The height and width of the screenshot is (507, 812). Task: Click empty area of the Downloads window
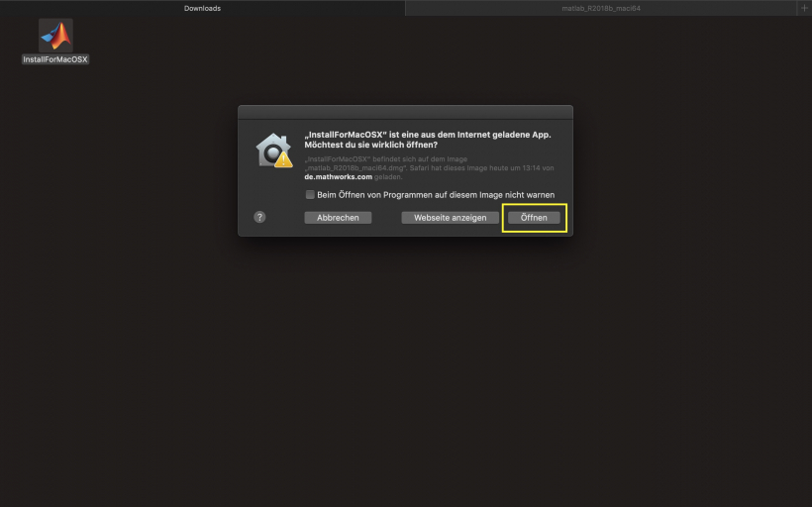pyautogui.click(x=396, y=376)
